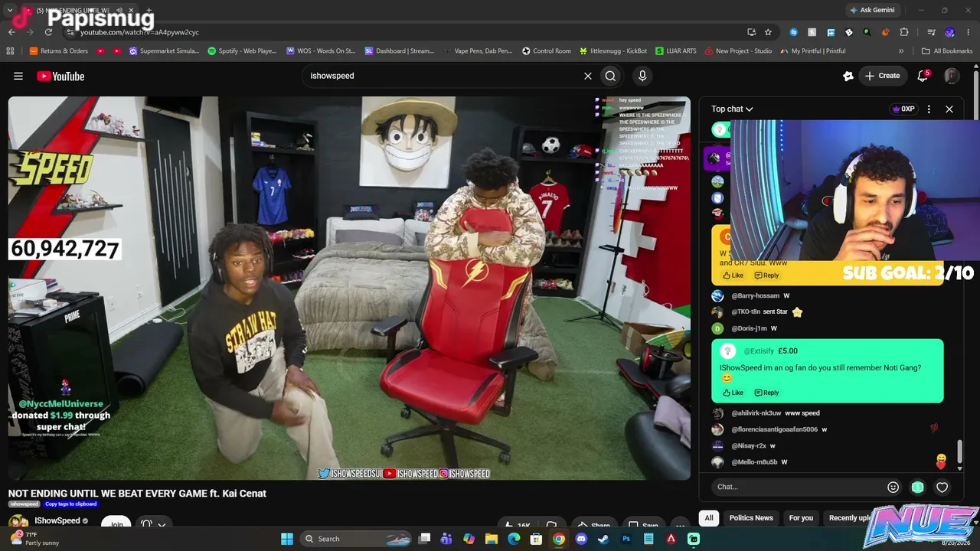
Task: Bookmark this page with the star
Action: click(x=768, y=32)
